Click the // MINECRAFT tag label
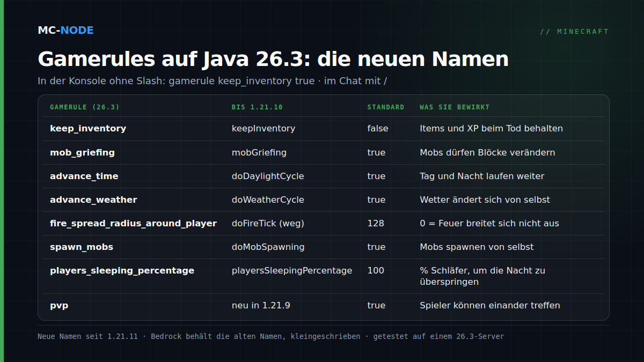This screenshot has height=362, width=644. [574, 32]
